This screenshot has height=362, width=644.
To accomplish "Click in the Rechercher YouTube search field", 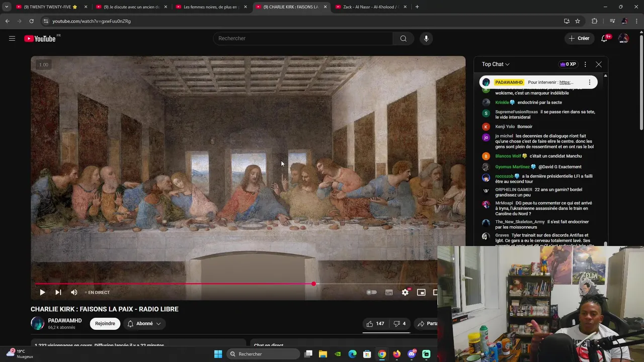I will coord(303,38).
